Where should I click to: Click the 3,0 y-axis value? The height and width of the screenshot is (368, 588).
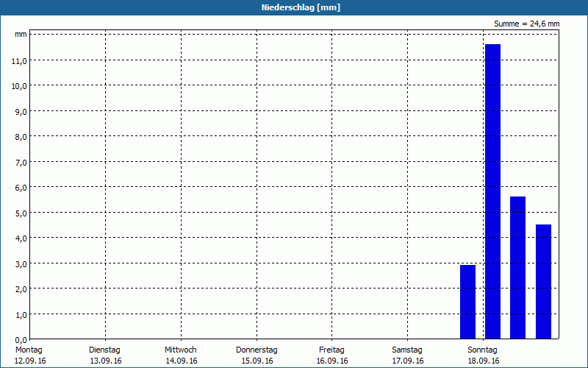pyautogui.click(x=21, y=263)
